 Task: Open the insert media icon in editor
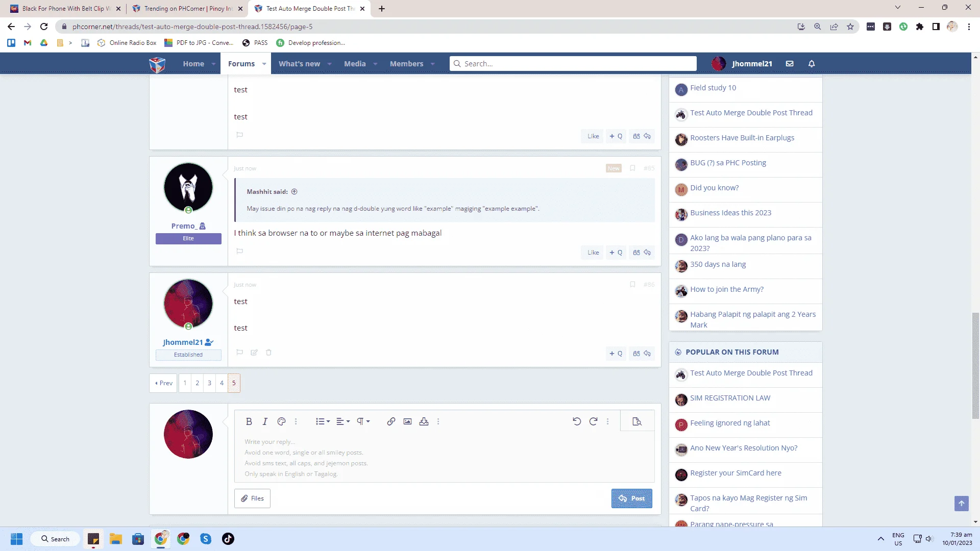pos(424,421)
